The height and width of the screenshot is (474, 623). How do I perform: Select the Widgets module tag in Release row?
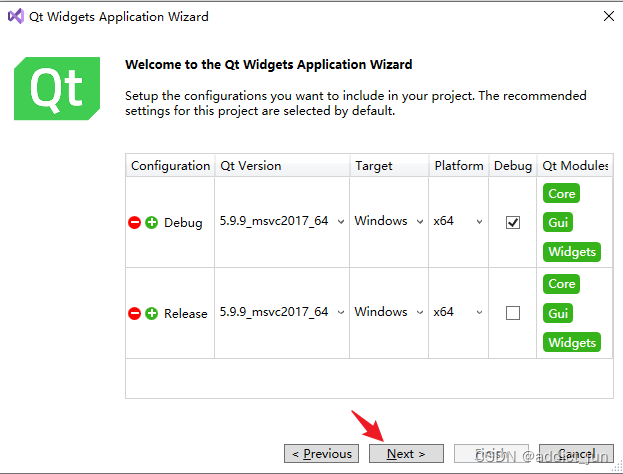pos(572,342)
